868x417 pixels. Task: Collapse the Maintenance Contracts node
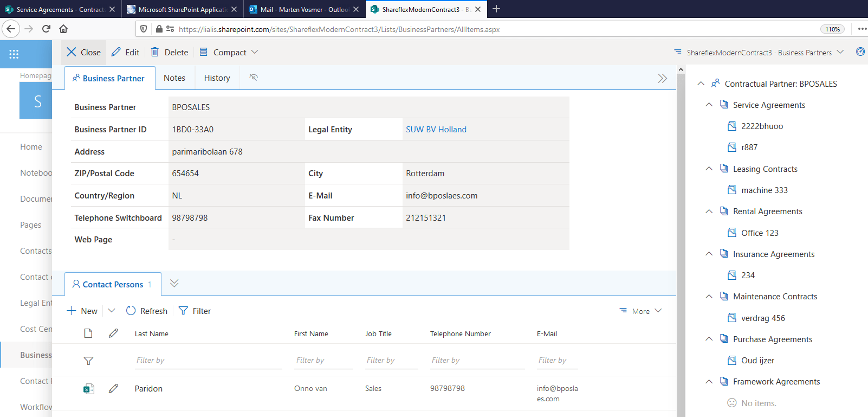(x=709, y=296)
